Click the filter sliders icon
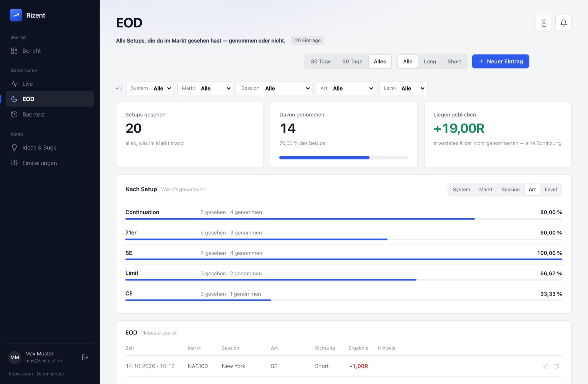 pos(119,88)
